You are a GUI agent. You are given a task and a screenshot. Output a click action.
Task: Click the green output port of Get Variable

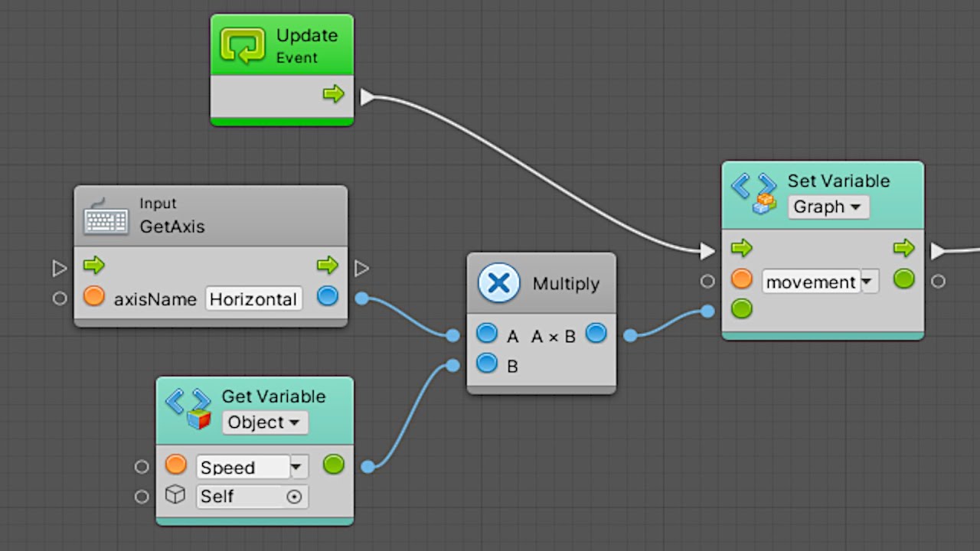click(x=334, y=464)
